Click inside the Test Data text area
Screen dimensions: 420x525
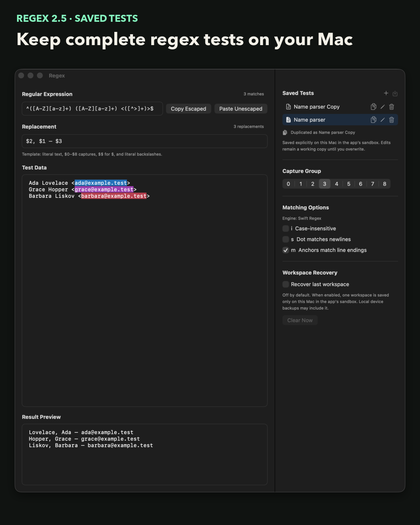tap(145, 290)
